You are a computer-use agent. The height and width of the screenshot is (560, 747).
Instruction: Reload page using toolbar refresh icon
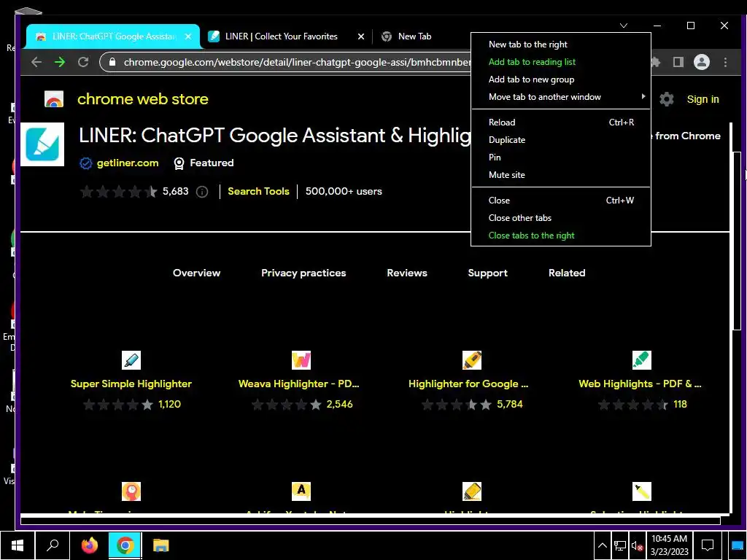point(83,62)
